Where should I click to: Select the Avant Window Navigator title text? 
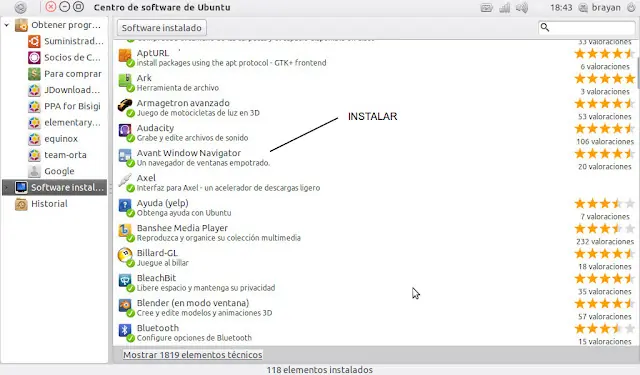click(x=189, y=153)
